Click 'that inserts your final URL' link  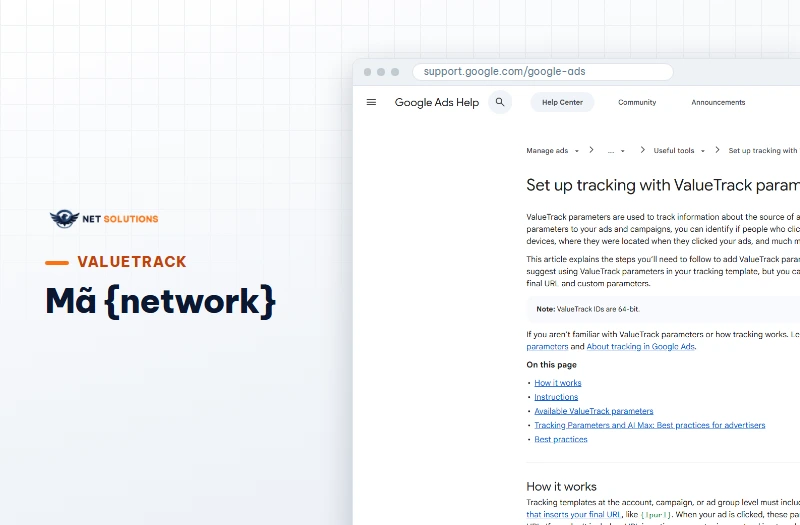tap(573, 514)
